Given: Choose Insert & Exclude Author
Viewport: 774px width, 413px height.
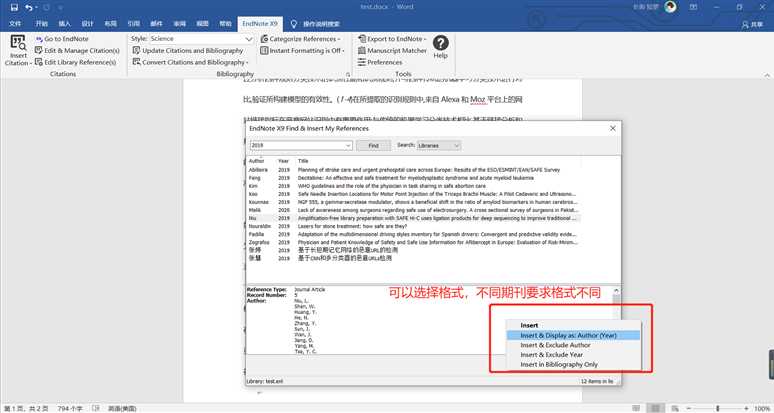Looking at the screenshot, I should coord(573,345).
